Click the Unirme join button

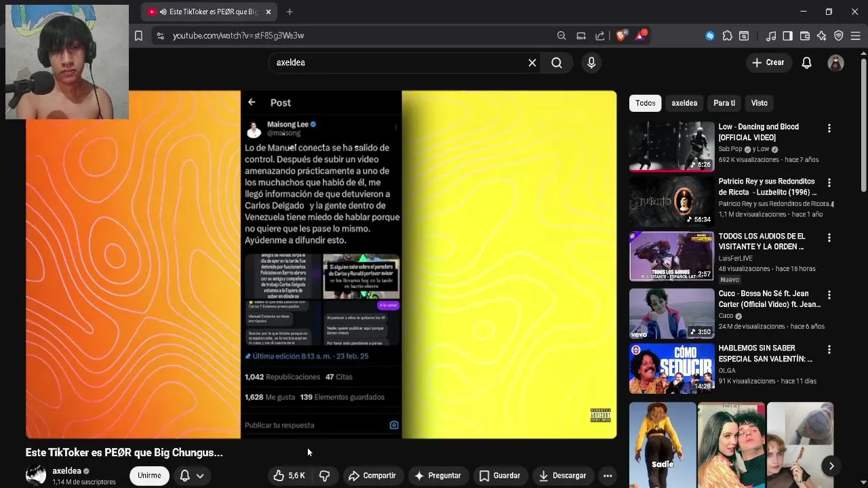point(149,476)
